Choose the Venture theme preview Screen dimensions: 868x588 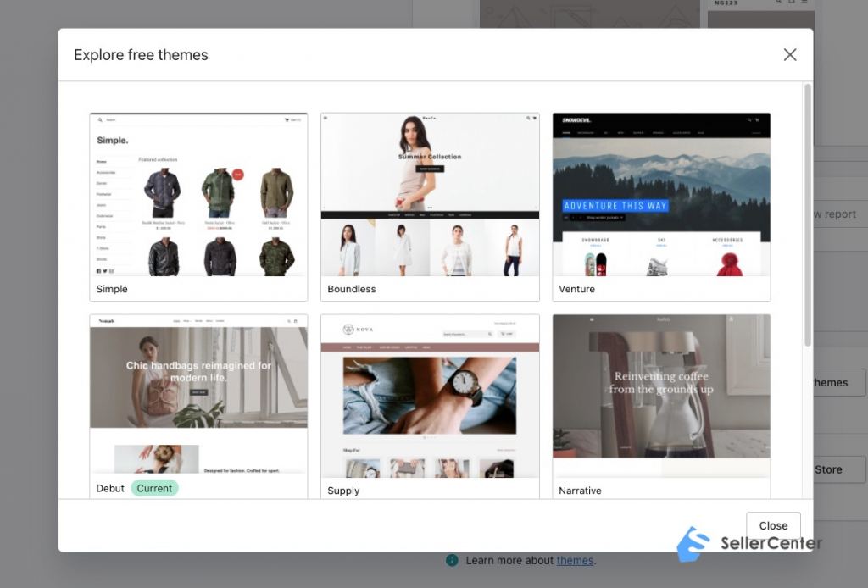pyautogui.click(x=661, y=195)
